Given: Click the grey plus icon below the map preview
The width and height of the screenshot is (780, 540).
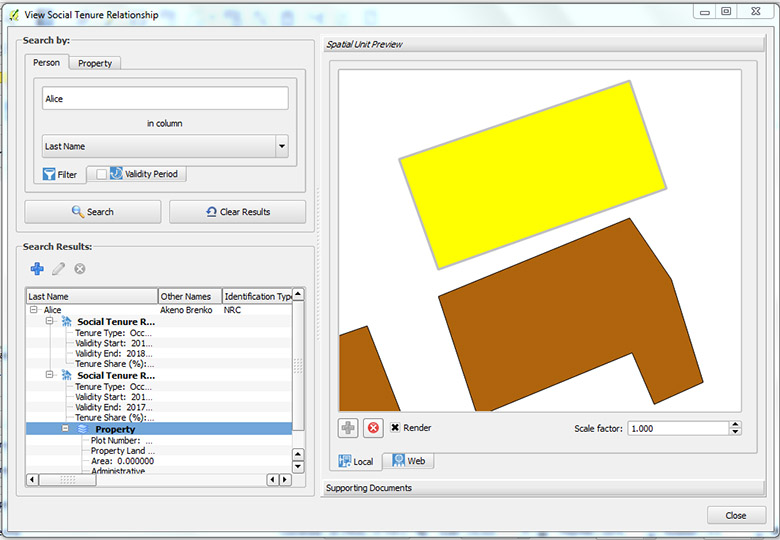Looking at the screenshot, I should [x=348, y=428].
